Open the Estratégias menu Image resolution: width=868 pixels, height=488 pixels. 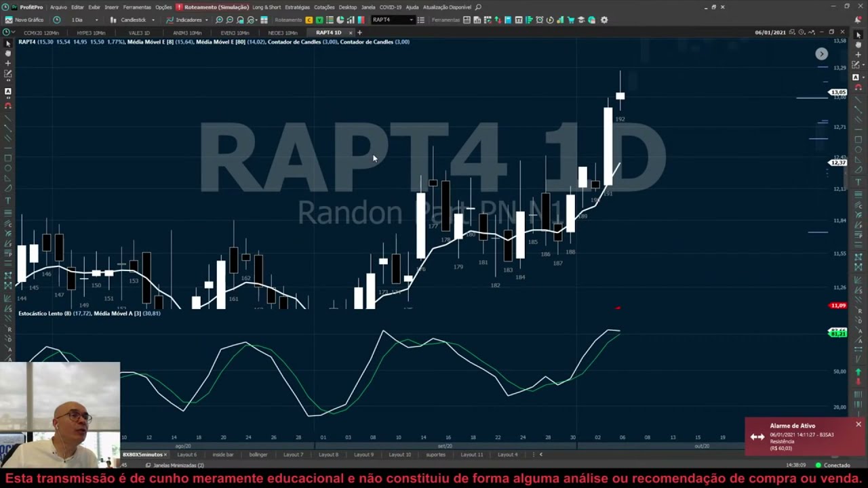click(298, 7)
